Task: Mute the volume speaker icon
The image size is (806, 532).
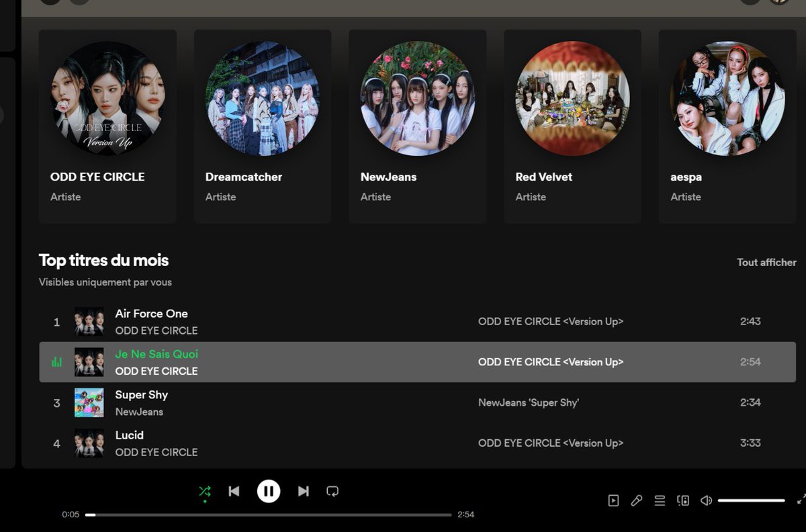Action: point(706,500)
